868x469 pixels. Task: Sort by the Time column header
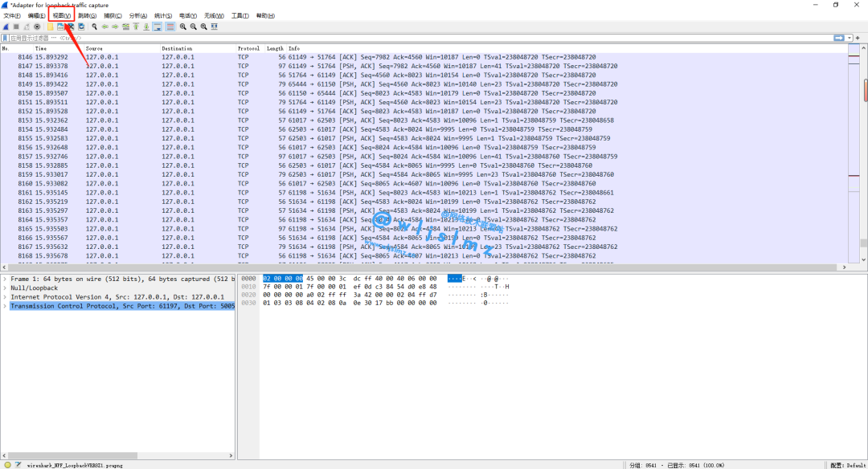click(x=58, y=49)
